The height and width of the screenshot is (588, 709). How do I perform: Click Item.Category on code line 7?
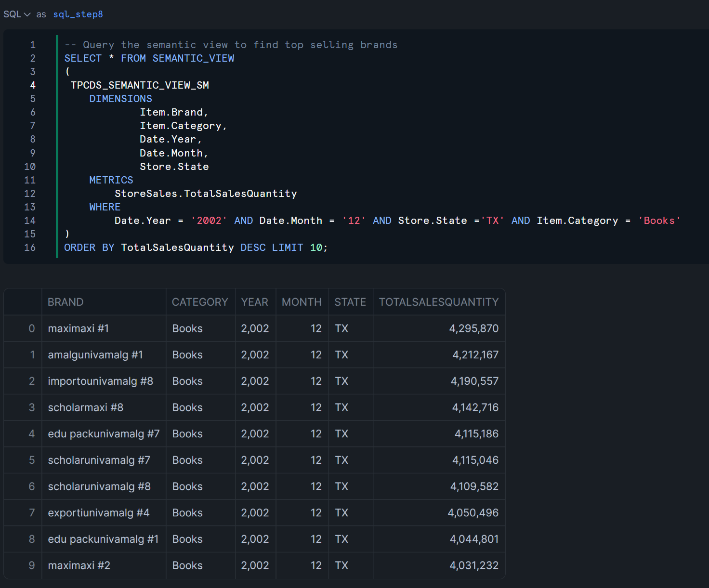pyautogui.click(x=181, y=126)
